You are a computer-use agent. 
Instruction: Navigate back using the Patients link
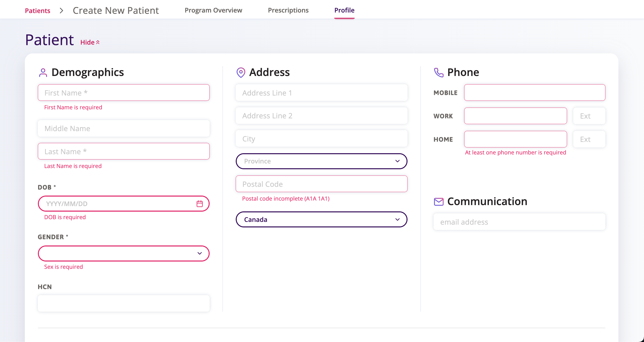[37, 11]
